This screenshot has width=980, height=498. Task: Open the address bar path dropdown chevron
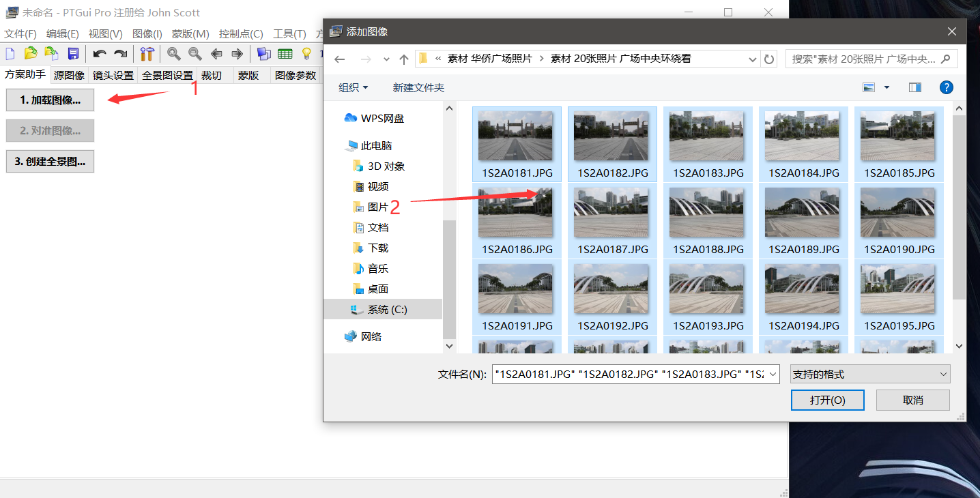pyautogui.click(x=753, y=59)
